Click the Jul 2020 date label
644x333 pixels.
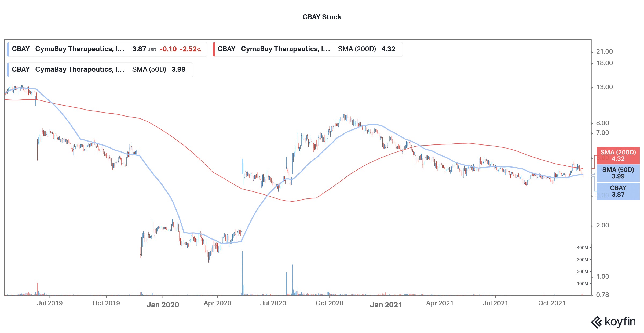tap(273, 303)
